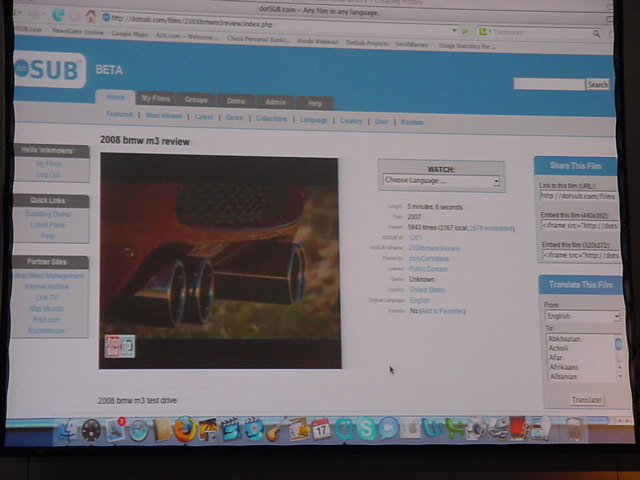Open the Technorati search engine selector

484,31
